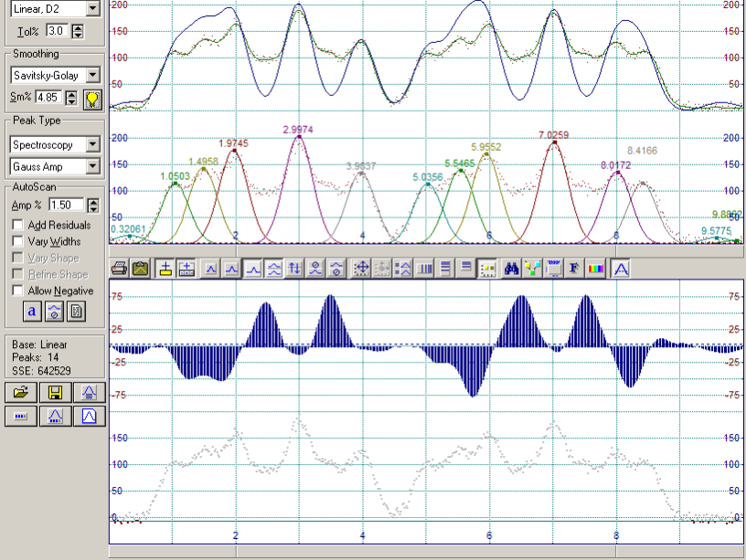746x560 pixels.
Task: Click the Amp % spinner arrows
Action: pyautogui.click(x=92, y=206)
